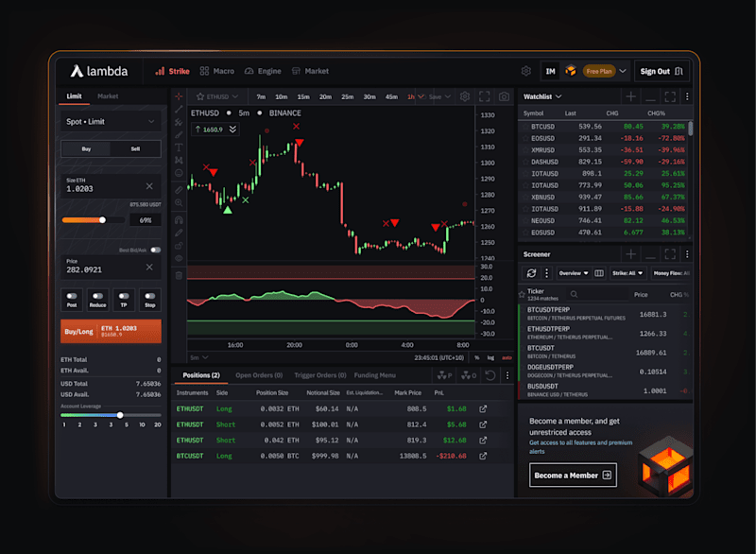Open the Macro section
The image size is (756, 554).
point(217,71)
